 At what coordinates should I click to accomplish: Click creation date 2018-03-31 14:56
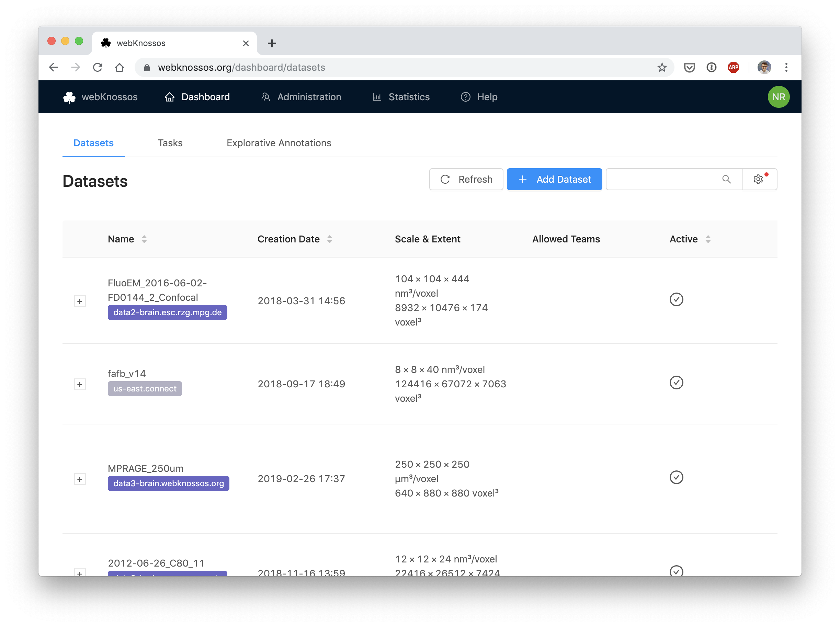pos(302,301)
